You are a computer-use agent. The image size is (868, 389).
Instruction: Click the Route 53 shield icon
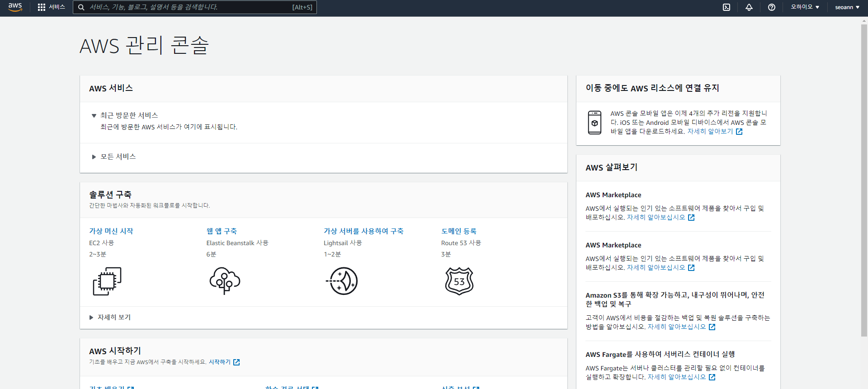[459, 281]
